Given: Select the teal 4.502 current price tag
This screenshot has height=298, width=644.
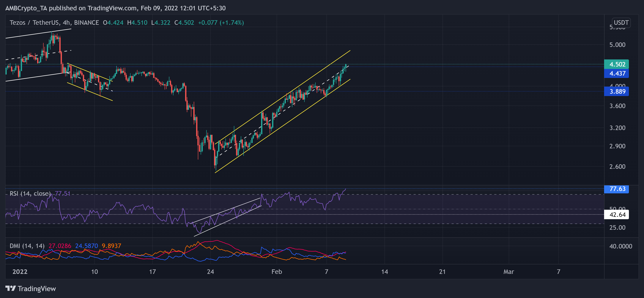Looking at the screenshot, I should (x=616, y=64).
